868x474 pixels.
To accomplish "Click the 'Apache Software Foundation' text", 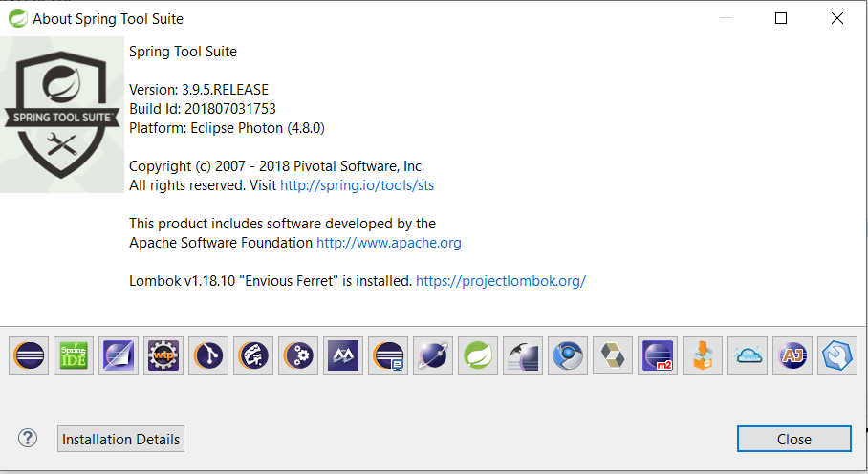I will 221,243.
